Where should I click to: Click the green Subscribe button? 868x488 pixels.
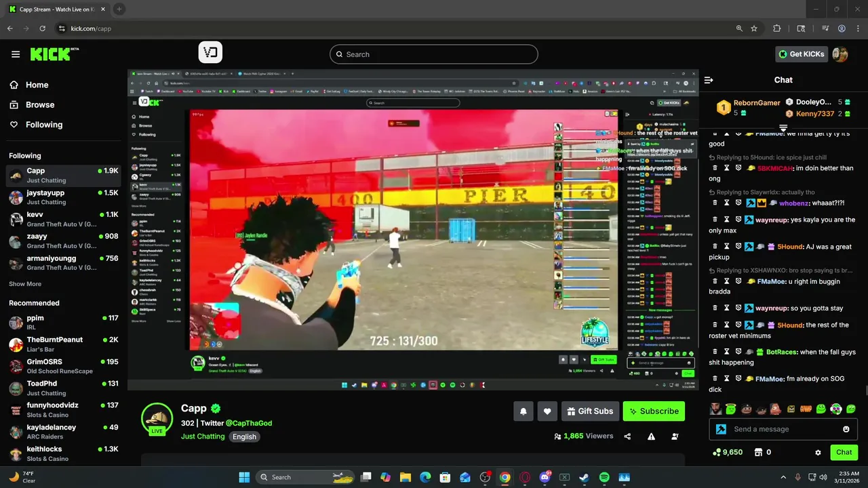tap(654, 411)
